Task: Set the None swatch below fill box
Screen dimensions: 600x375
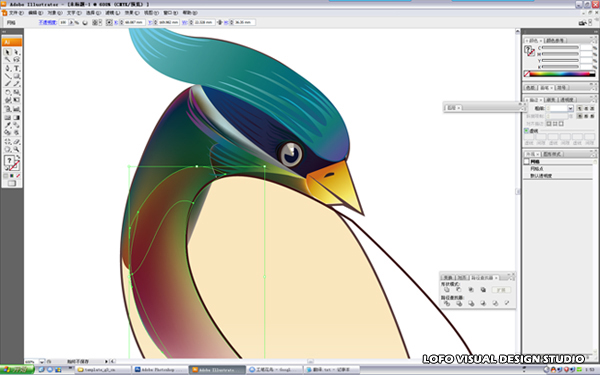Action: point(18,176)
